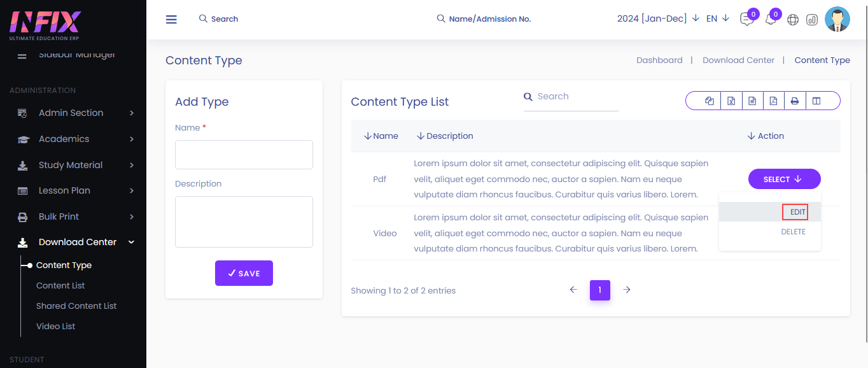This screenshot has width=868, height=368.
Task: Click Content Type breadcrumb
Action: 822,60
